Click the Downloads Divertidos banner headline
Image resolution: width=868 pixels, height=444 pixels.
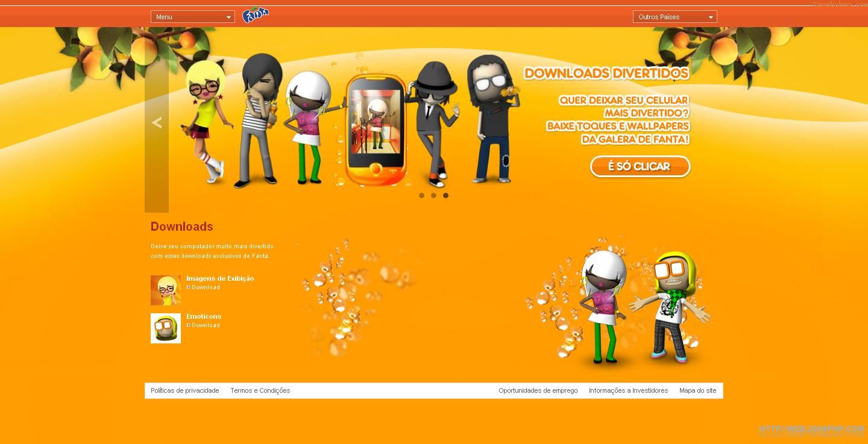click(x=606, y=73)
